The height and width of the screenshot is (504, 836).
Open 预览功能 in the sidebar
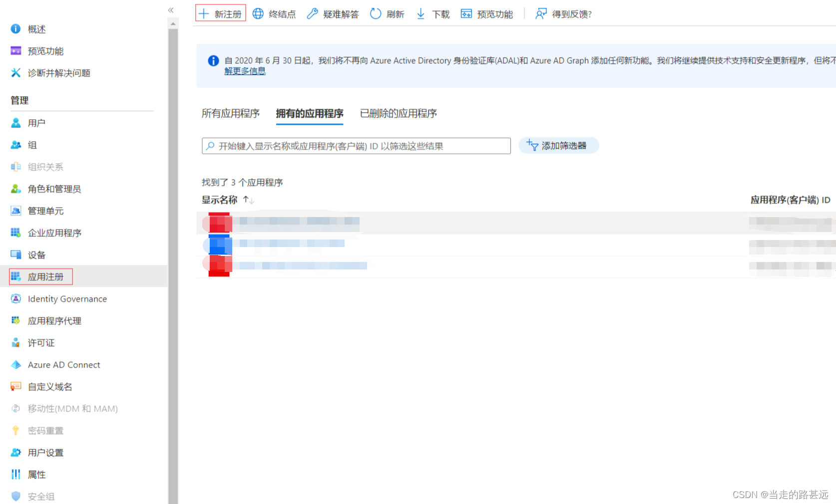37,51
